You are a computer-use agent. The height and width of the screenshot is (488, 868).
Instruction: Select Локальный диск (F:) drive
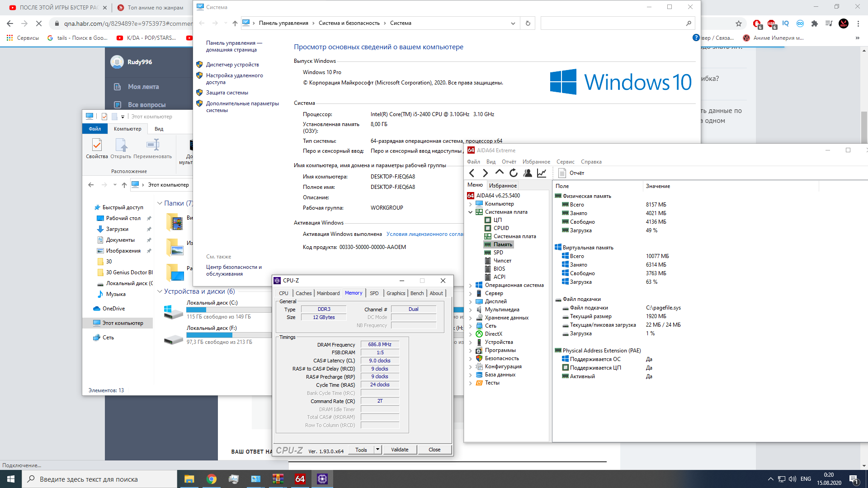217,335
